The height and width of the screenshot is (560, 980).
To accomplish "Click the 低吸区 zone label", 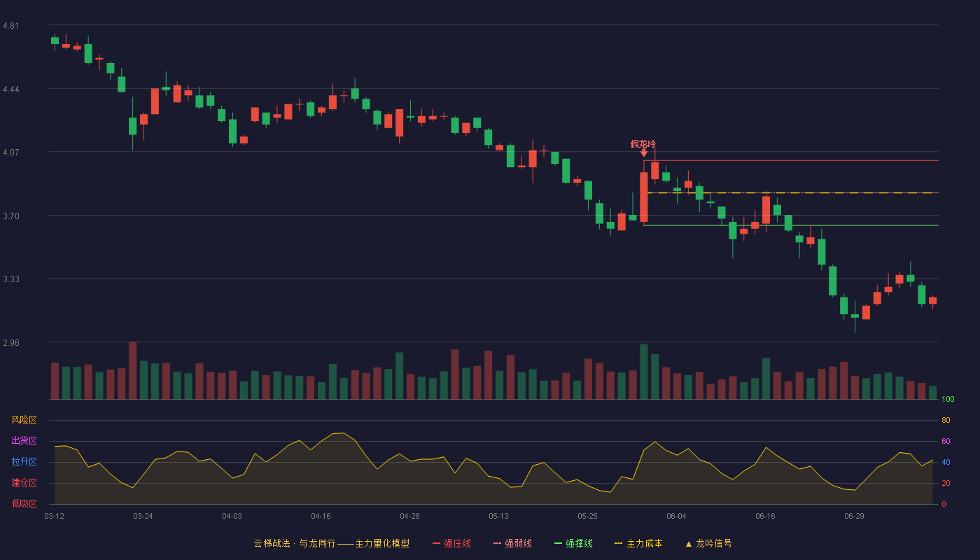I will click(24, 503).
